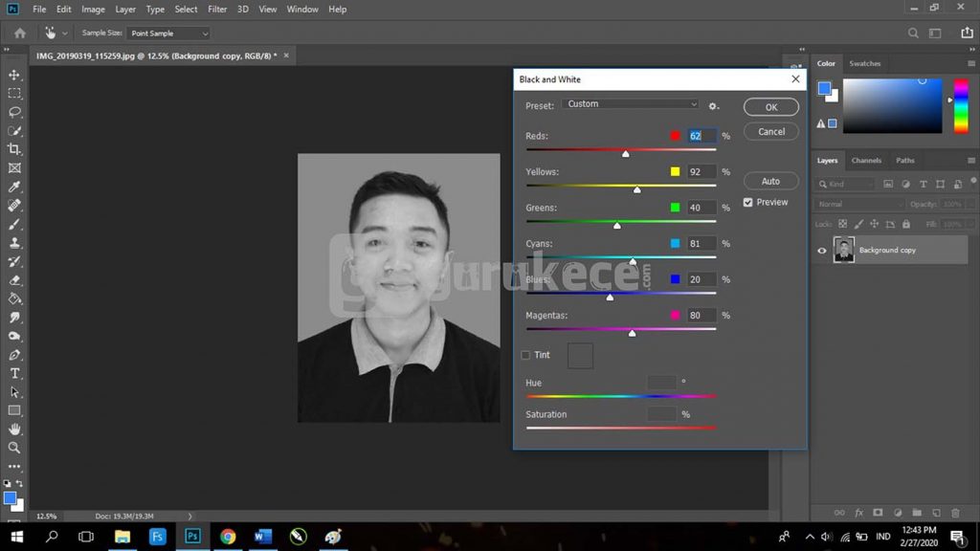980x551 pixels.
Task: Select the Rectangular Marquee tool
Action: pyautogui.click(x=14, y=94)
